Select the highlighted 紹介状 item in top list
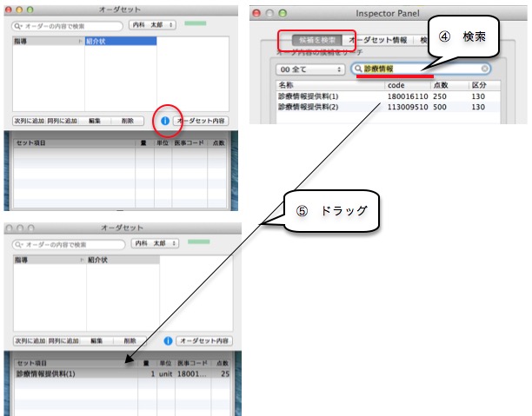The image size is (532, 416). 120,42
